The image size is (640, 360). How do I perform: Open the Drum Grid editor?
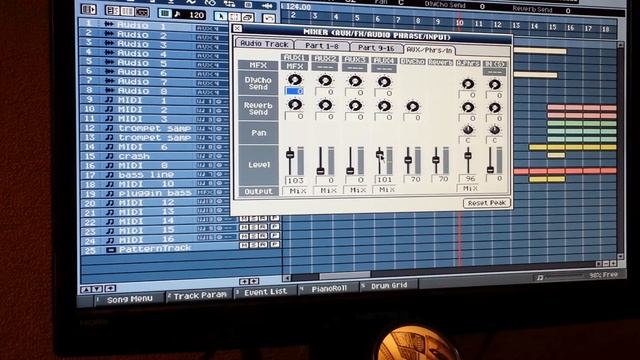coord(389,286)
